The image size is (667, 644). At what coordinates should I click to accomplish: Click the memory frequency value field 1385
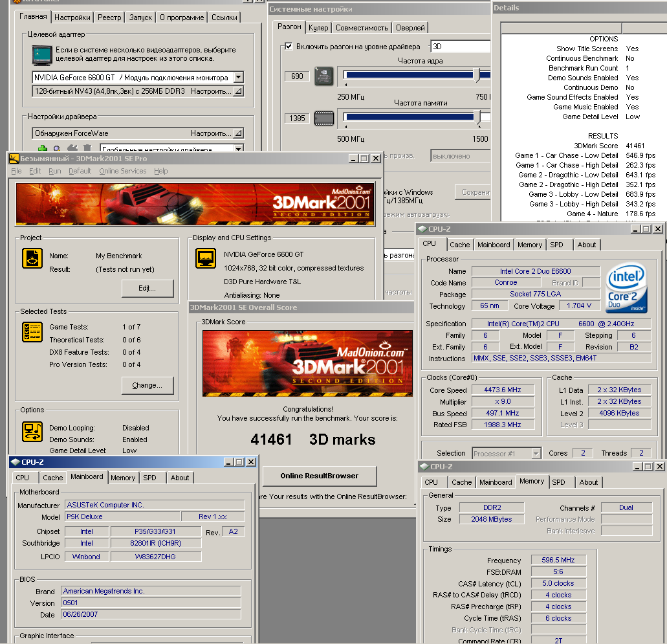(x=297, y=118)
